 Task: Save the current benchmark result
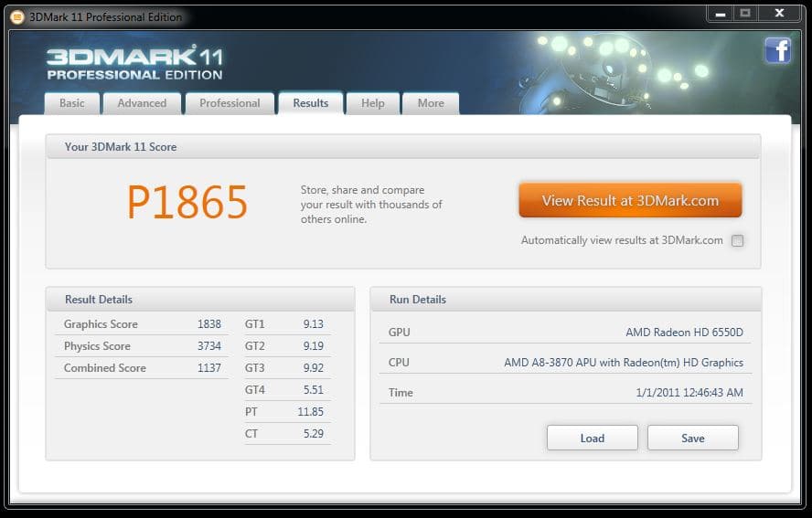click(x=693, y=438)
